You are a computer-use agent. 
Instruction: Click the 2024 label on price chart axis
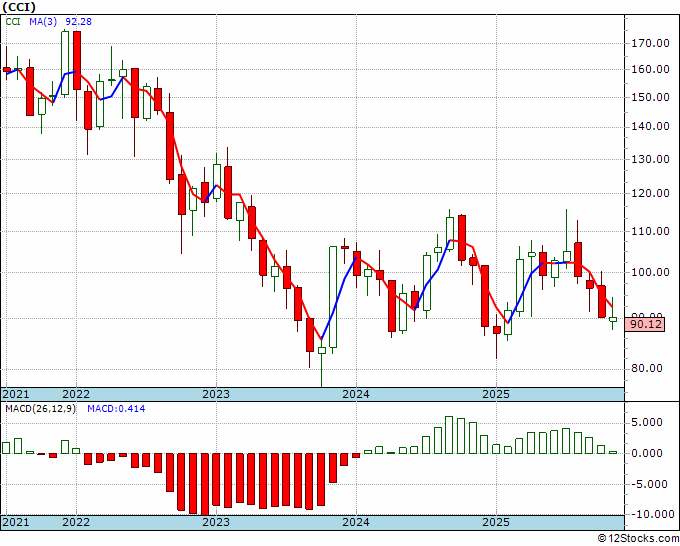[356, 394]
